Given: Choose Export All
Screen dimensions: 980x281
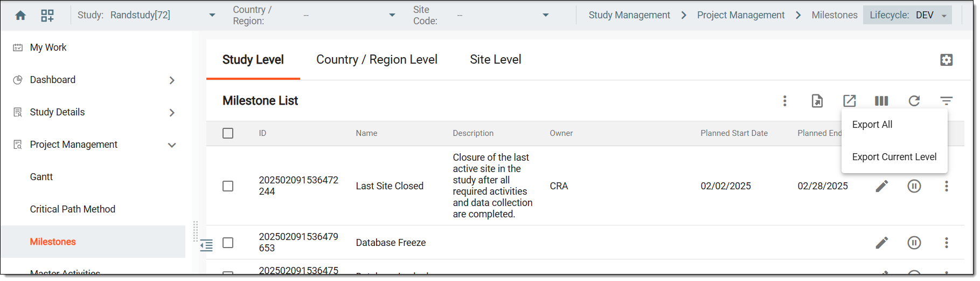Looking at the screenshot, I should coord(872,125).
